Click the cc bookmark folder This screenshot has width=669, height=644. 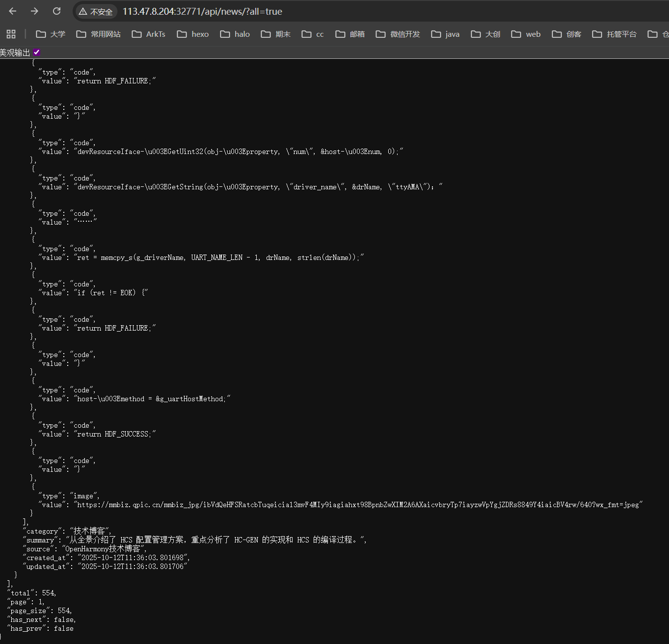tap(313, 34)
